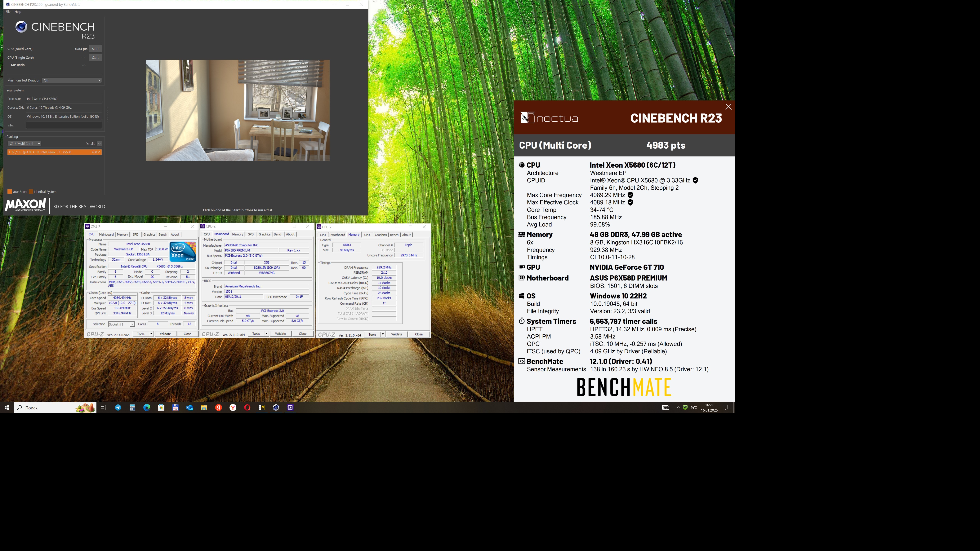The image size is (980, 551).
Task: Click the Cinebench rendered room image
Action: 238,110
